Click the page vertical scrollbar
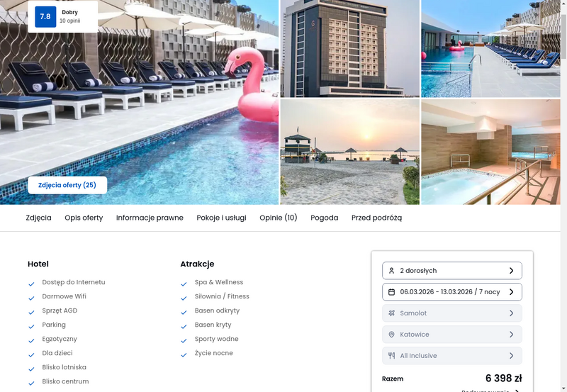The width and height of the screenshot is (567, 392). click(x=563, y=196)
